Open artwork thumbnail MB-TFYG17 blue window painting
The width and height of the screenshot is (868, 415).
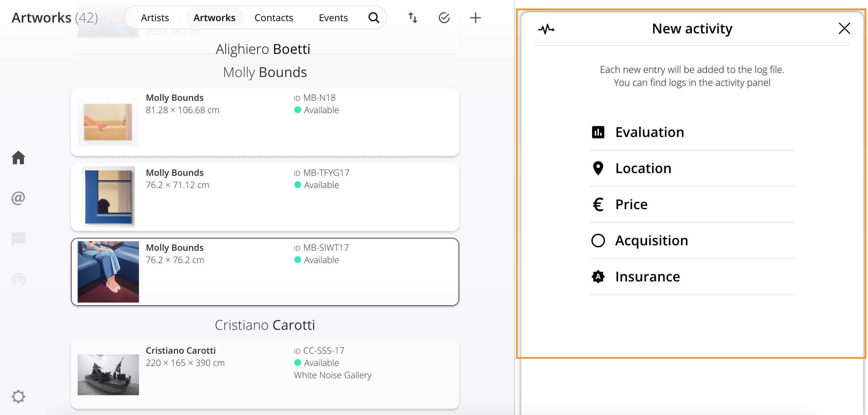click(108, 197)
